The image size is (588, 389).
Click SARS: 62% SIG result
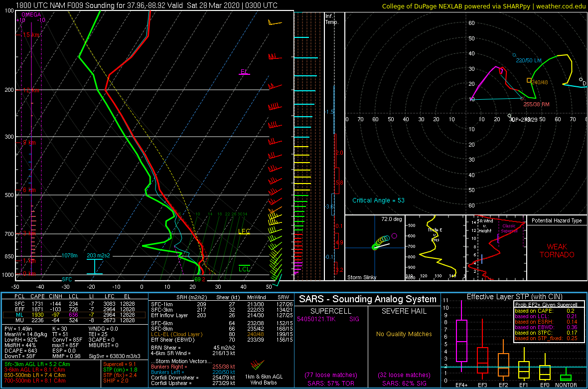point(404,383)
